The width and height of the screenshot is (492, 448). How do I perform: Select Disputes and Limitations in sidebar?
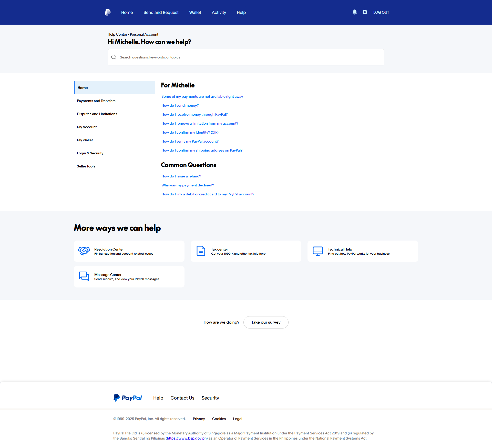coord(97,114)
